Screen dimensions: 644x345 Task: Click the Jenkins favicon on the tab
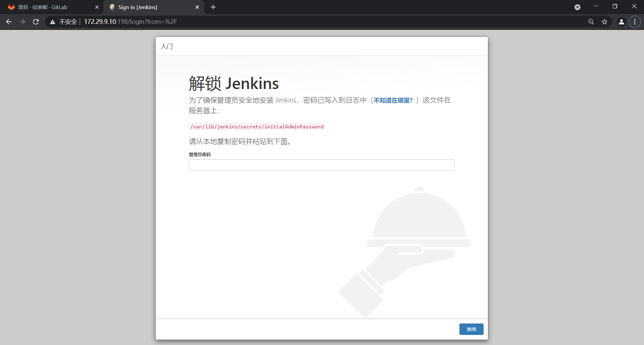tap(112, 7)
